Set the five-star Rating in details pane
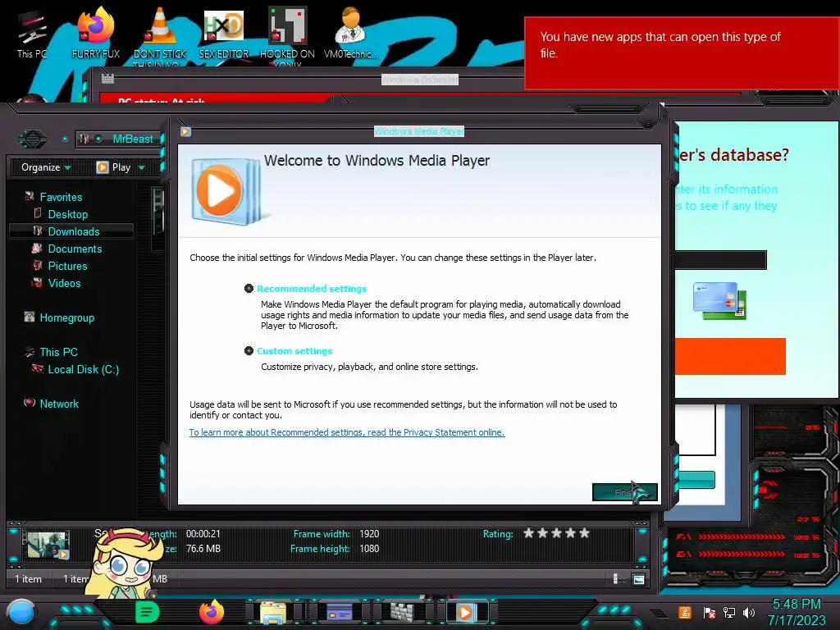 [557, 533]
